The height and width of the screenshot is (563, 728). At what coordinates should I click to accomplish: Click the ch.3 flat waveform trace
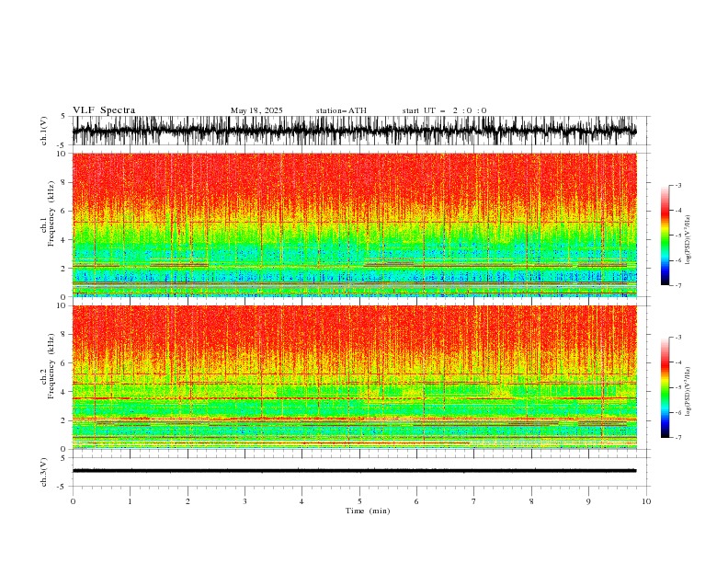[354, 471]
